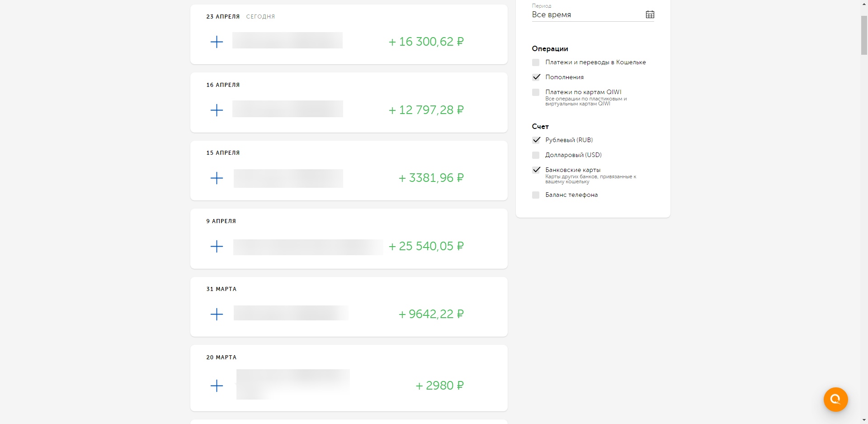
Task: Click the plus icon on the 16 April transaction
Action: point(217,110)
